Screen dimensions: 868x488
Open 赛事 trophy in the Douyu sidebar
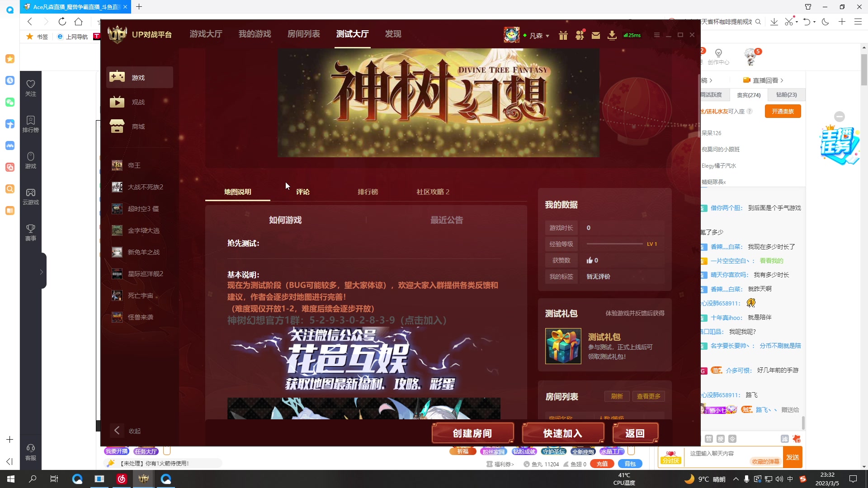[31, 233]
